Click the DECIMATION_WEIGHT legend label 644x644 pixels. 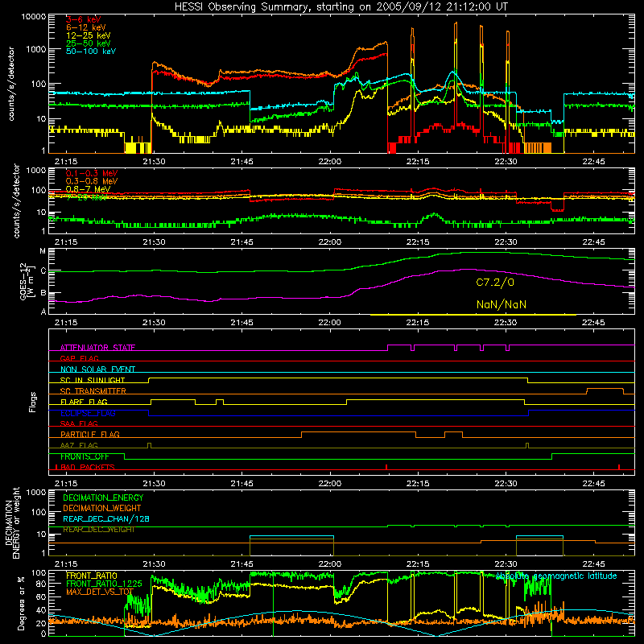(102, 509)
